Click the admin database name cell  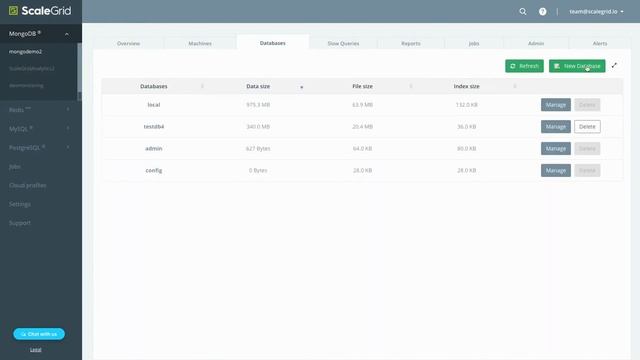point(154,149)
